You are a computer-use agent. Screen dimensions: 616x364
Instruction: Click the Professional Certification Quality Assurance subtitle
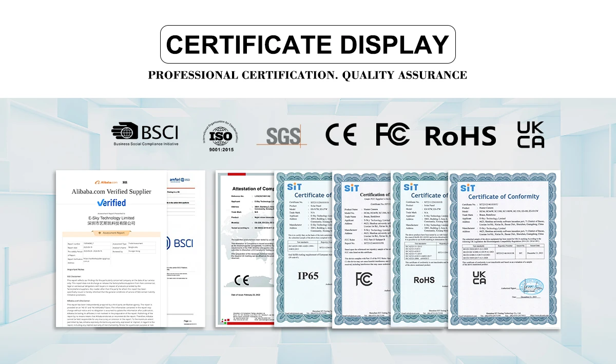[308, 75]
